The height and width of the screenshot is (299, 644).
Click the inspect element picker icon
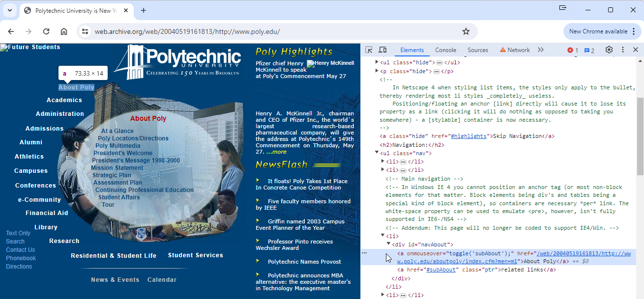pyautogui.click(x=369, y=50)
